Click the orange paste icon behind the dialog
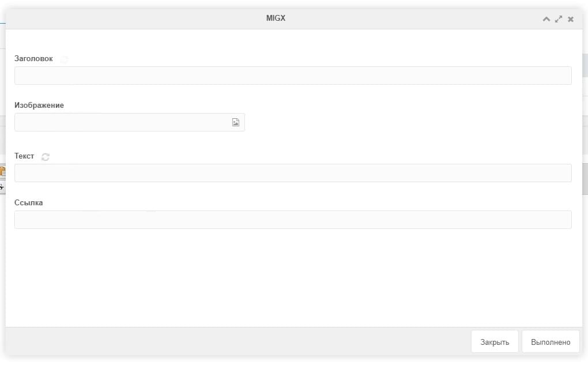 coord(2,171)
